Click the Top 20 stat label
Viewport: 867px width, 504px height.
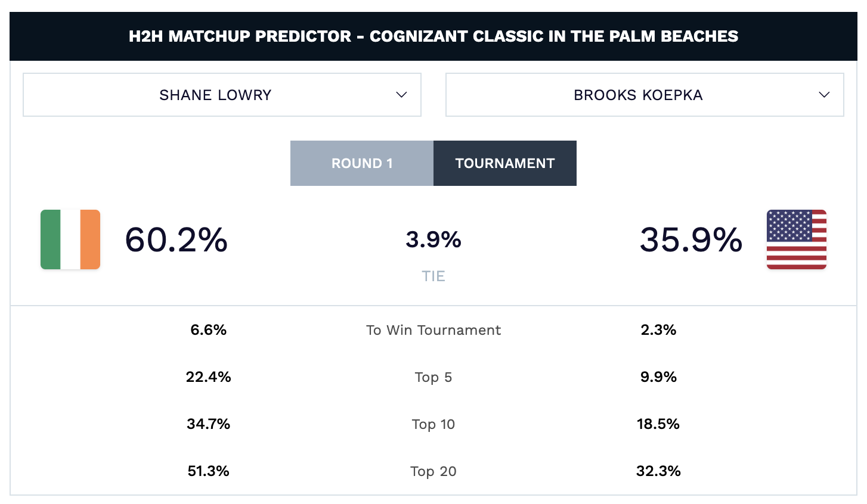[x=433, y=471]
